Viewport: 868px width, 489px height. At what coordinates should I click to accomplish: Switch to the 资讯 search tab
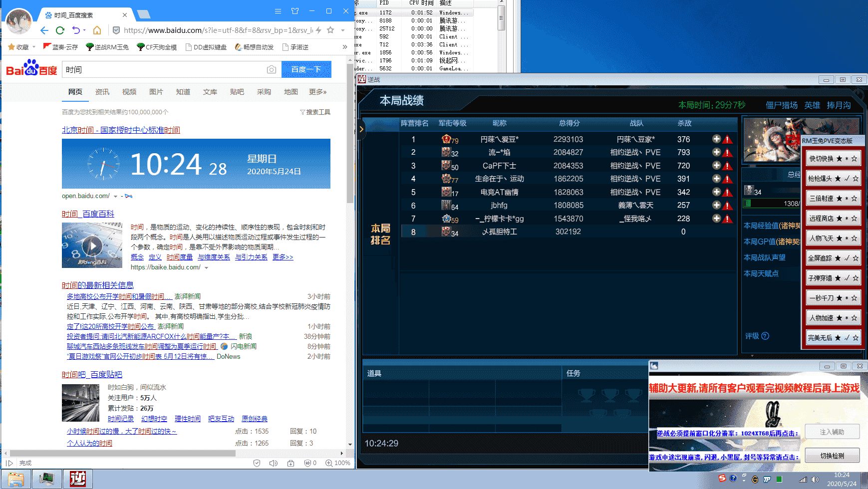pyautogui.click(x=102, y=92)
